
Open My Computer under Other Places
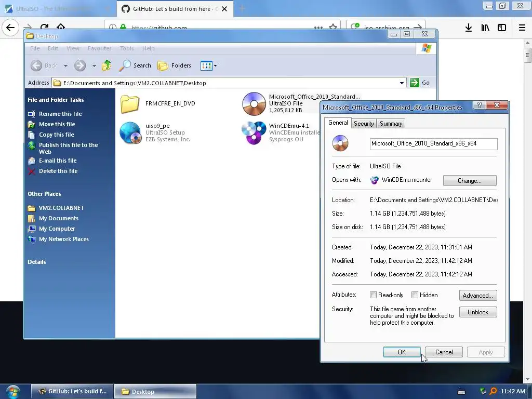point(57,229)
